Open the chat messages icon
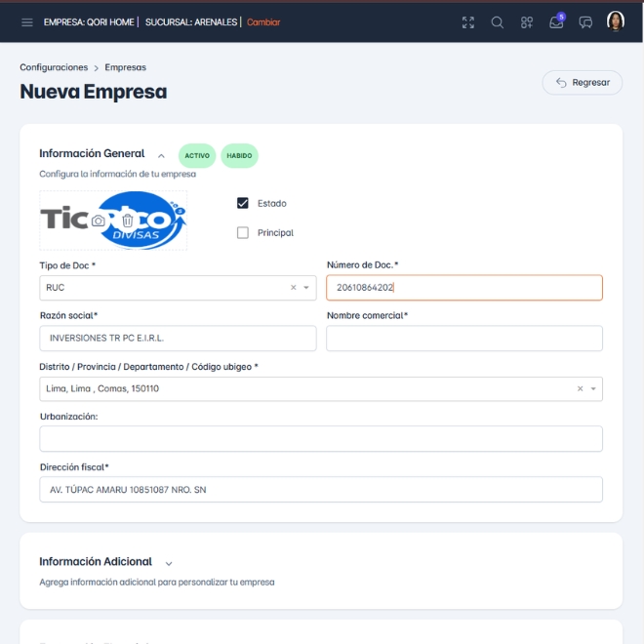 tap(585, 22)
